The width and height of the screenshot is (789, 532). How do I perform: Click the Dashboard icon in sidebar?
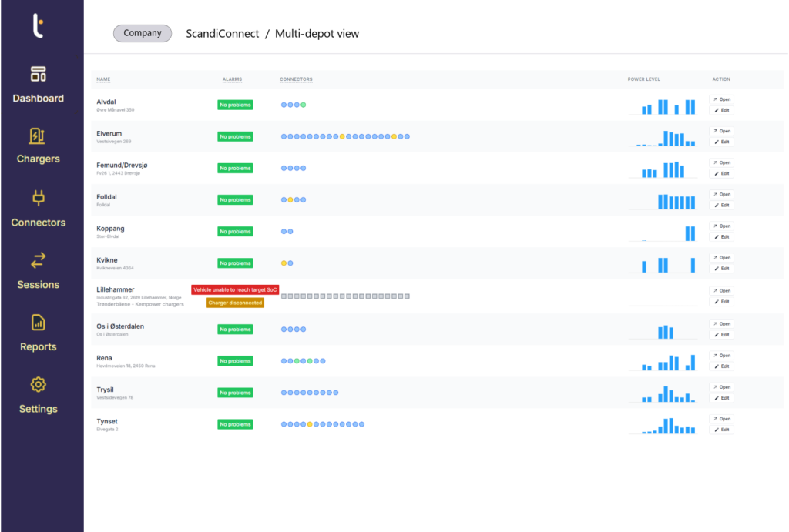(x=38, y=74)
